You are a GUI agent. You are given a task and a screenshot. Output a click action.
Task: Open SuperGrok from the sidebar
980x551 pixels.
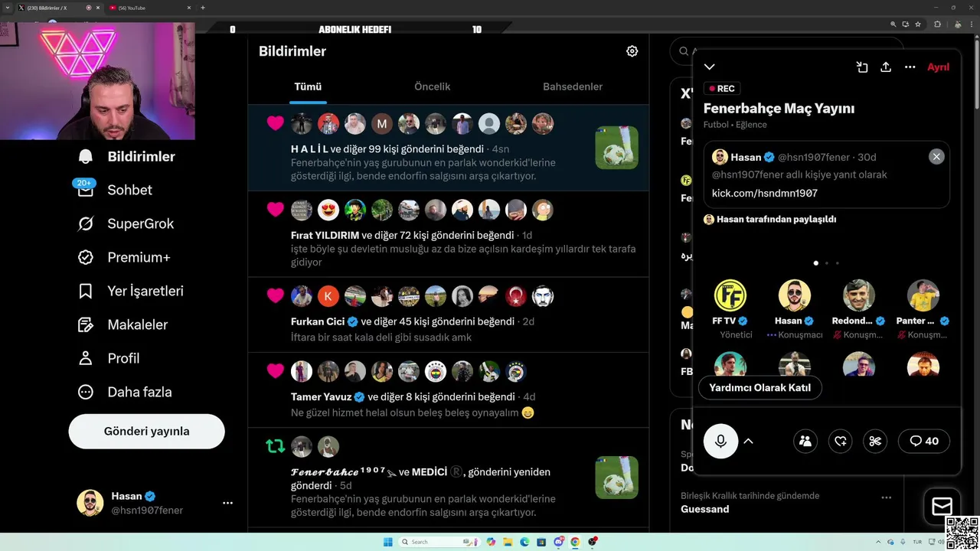[x=126, y=223]
